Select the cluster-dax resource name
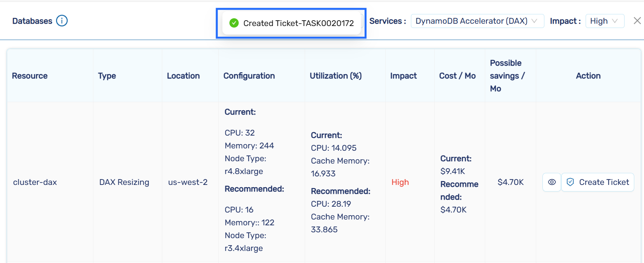644x263 pixels. (35, 182)
